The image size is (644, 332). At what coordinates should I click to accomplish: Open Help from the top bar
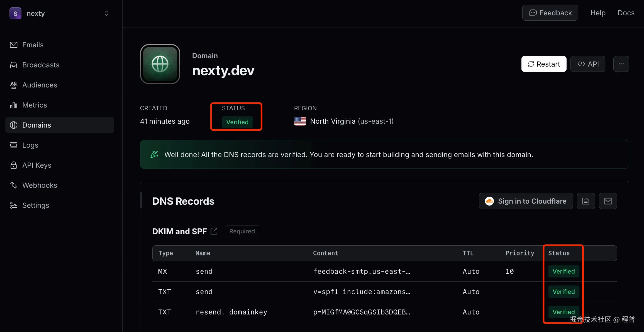[598, 13]
